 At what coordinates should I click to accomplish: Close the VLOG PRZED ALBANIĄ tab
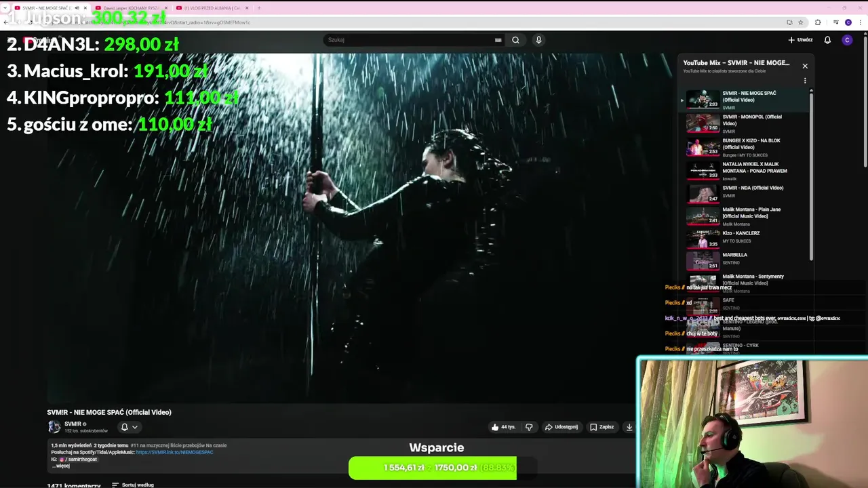247,8
